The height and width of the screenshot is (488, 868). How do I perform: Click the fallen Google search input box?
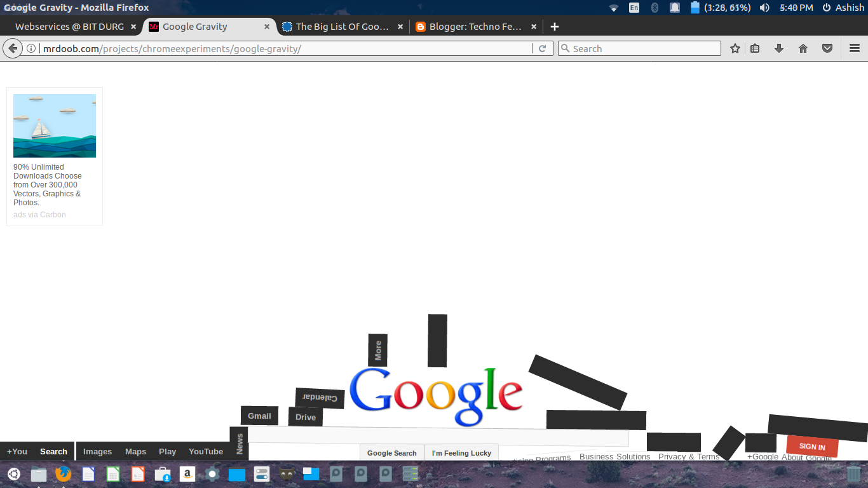tap(438, 437)
